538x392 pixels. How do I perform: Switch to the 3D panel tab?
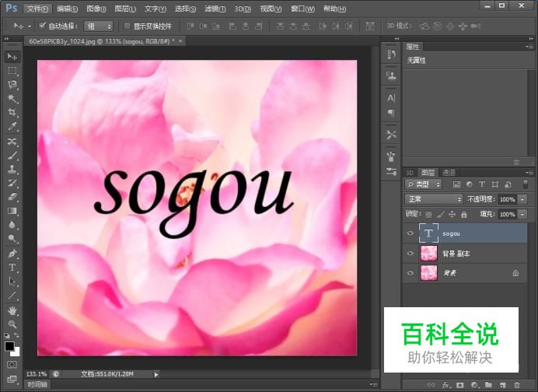(x=410, y=173)
